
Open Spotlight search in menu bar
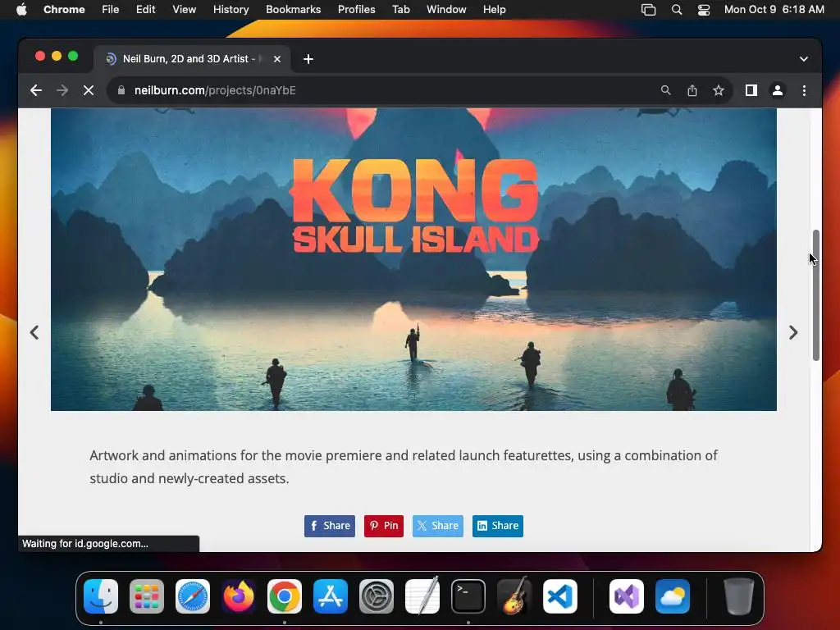coord(677,10)
